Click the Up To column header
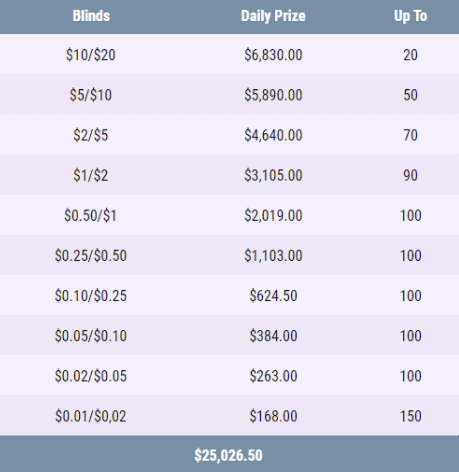Viewport: 459px width, 472px height. coord(410,16)
